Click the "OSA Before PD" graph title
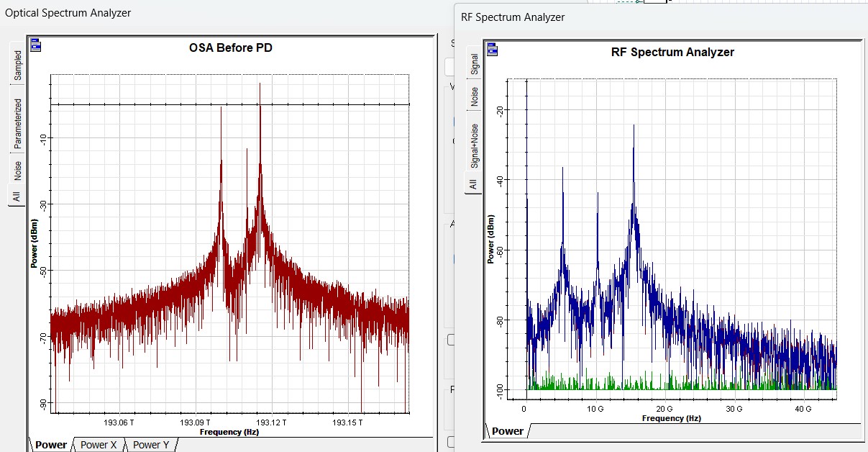Viewport: 868px width, 452px height. pos(230,48)
